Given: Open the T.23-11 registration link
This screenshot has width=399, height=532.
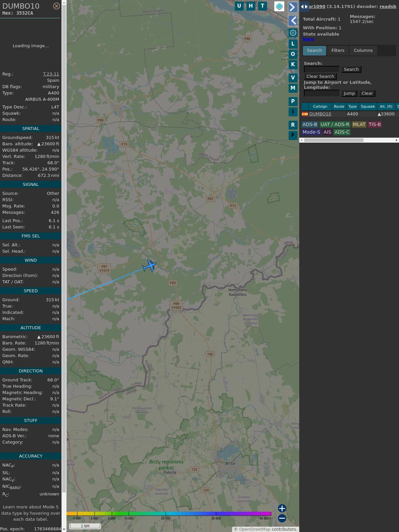Looking at the screenshot, I should pyautogui.click(x=51, y=74).
